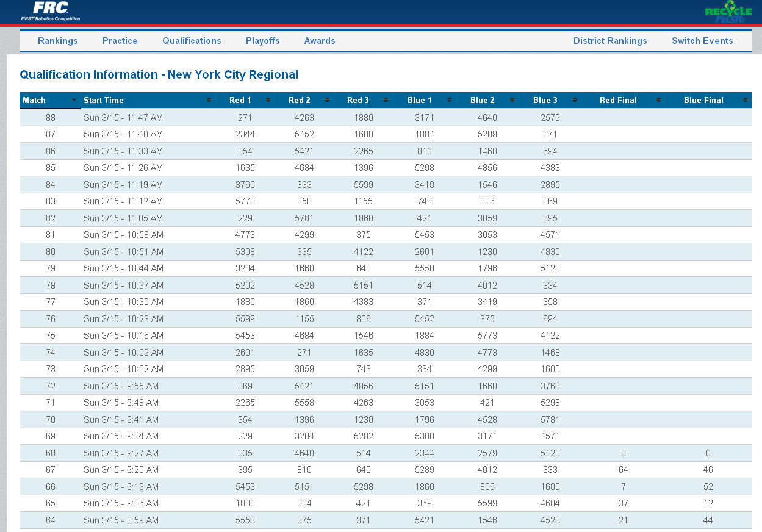View the Awards page
The image size is (762, 532).
(320, 41)
